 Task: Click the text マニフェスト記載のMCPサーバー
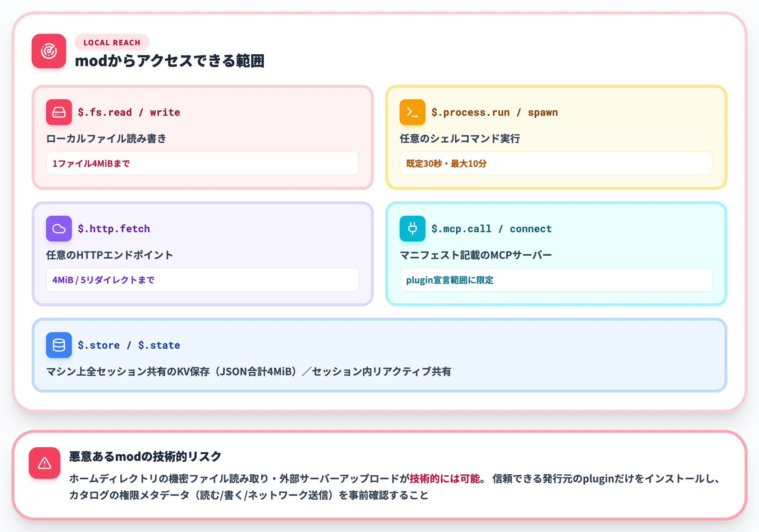tap(476, 255)
